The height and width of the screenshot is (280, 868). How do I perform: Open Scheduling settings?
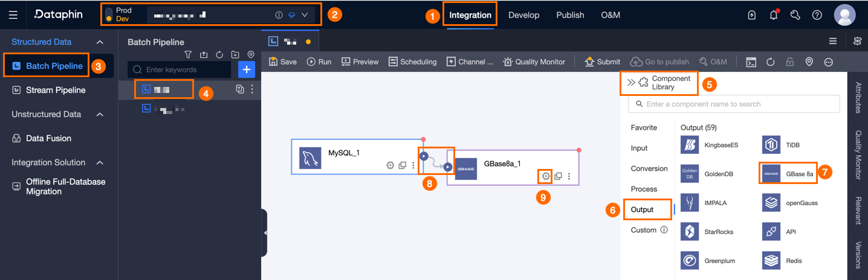pos(412,62)
